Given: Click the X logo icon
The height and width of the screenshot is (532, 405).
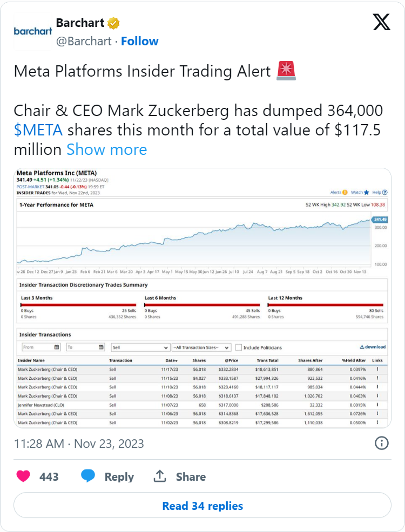Looking at the screenshot, I should [x=381, y=22].
